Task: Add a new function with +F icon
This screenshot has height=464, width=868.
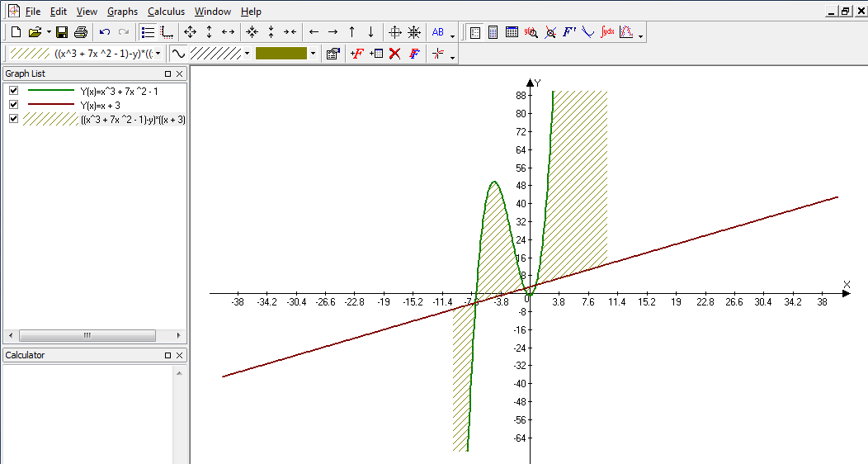Action: point(356,54)
